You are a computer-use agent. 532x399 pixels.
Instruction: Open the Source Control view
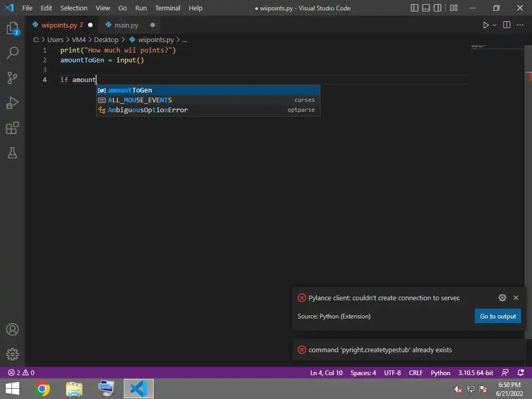(x=12, y=78)
